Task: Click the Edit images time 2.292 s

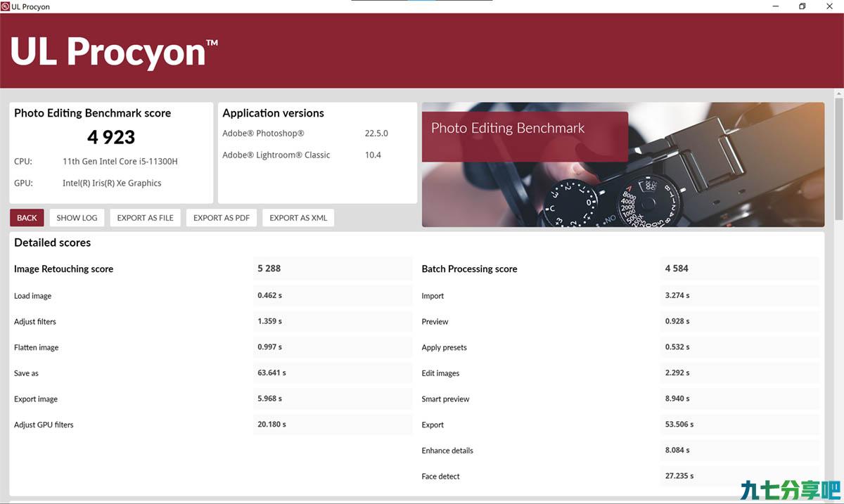Action: pyautogui.click(x=677, y=373)
